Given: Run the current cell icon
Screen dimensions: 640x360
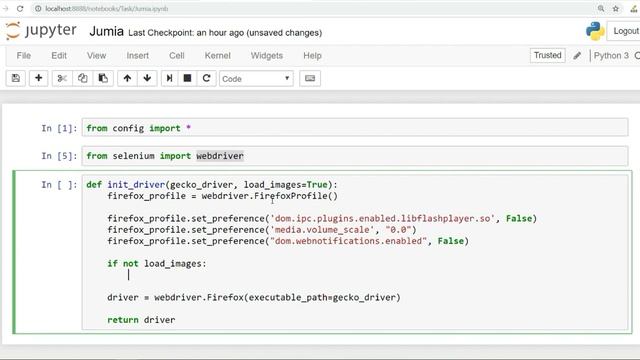Looking at the screenshot, I should [169, 78].
